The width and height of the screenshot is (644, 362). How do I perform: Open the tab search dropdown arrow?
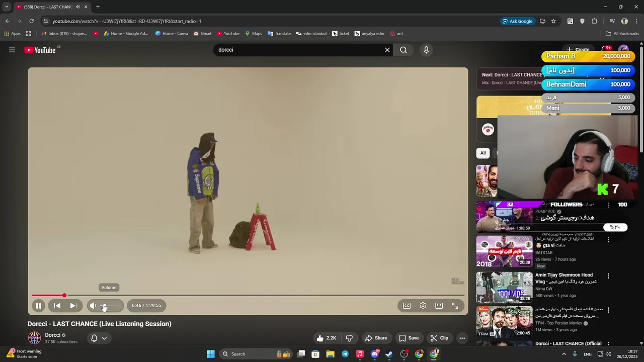pos(7,7)
